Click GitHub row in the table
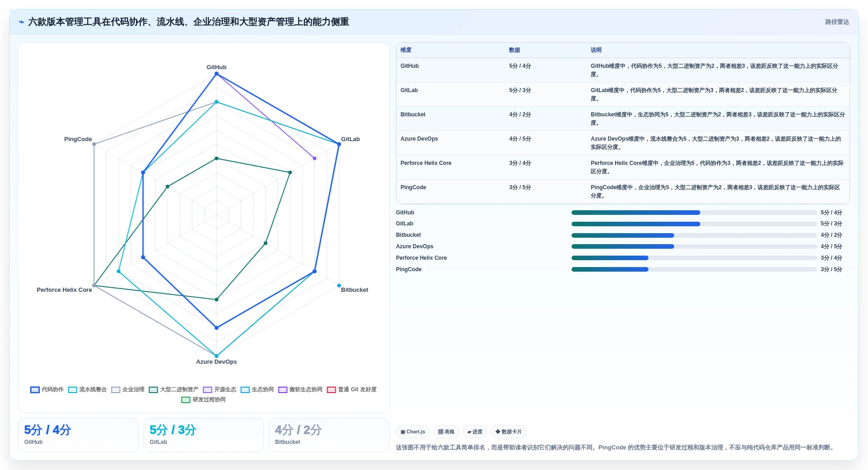 click(623, 70)
